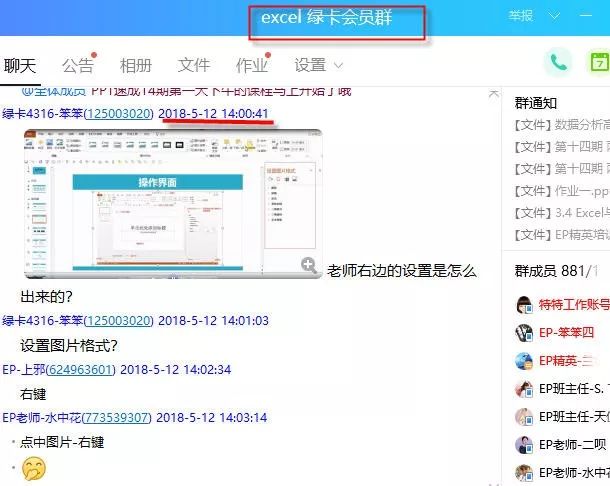610x486 pixels.
Task: Select member EP班主任-天
Action: 574,417
